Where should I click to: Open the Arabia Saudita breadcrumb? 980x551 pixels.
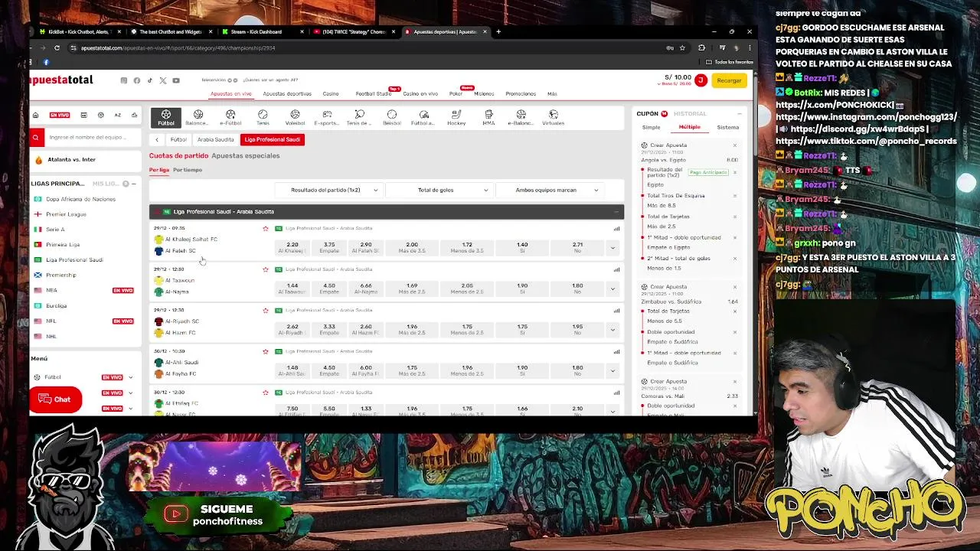click(216, 139)
